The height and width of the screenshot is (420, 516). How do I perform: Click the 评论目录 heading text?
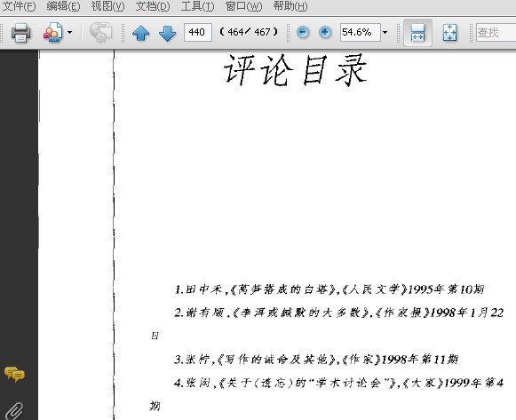[x=296, y=70]
